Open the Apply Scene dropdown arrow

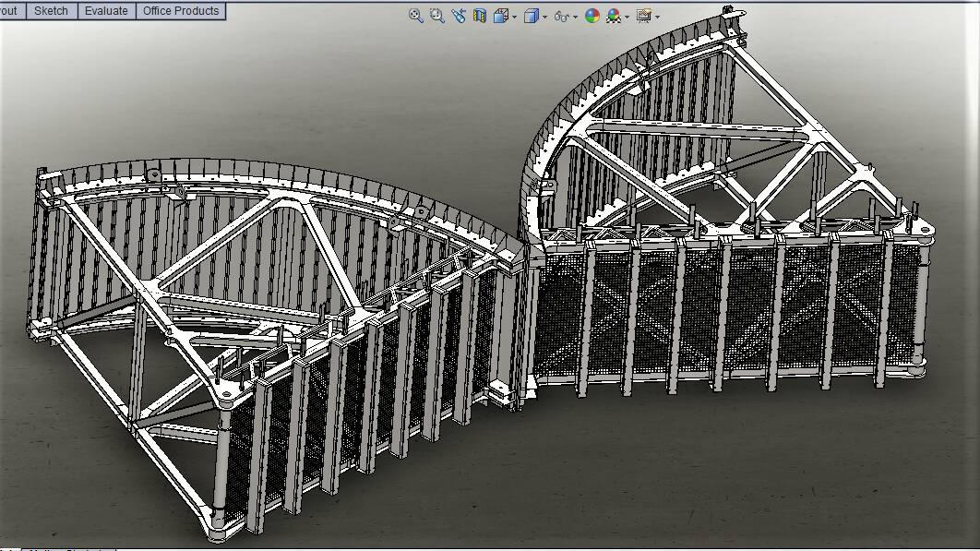[x=627, y=17]
